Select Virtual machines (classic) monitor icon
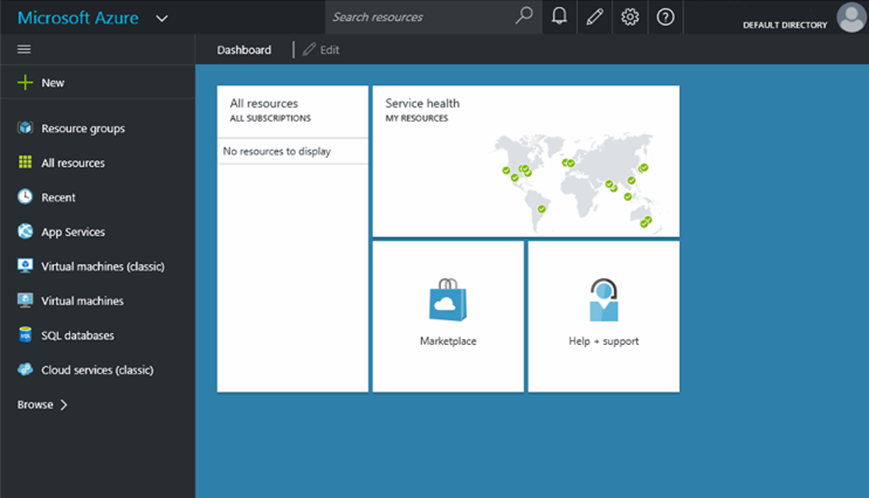Image resolution: width=869 pixels, height=498 pixels. tap(25, 266)
